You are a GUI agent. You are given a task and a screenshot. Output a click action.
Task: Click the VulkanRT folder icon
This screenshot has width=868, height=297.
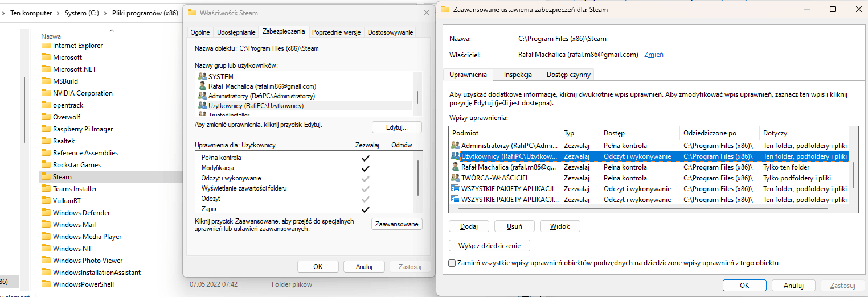pos(46,201)
